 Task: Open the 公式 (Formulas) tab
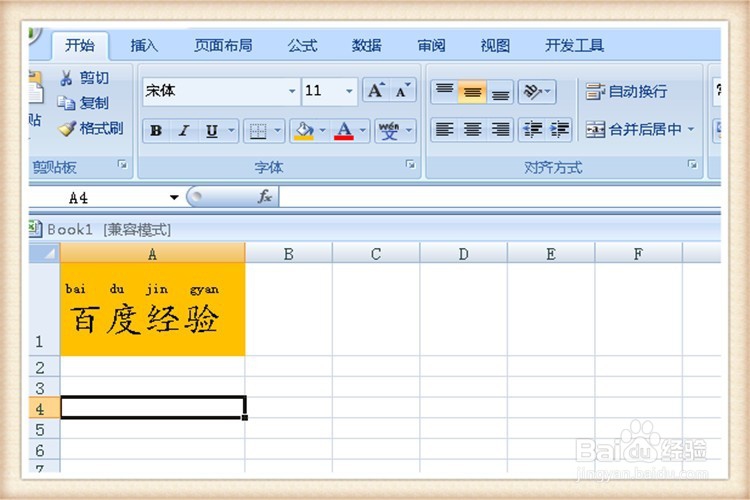[x=302, y=45]
